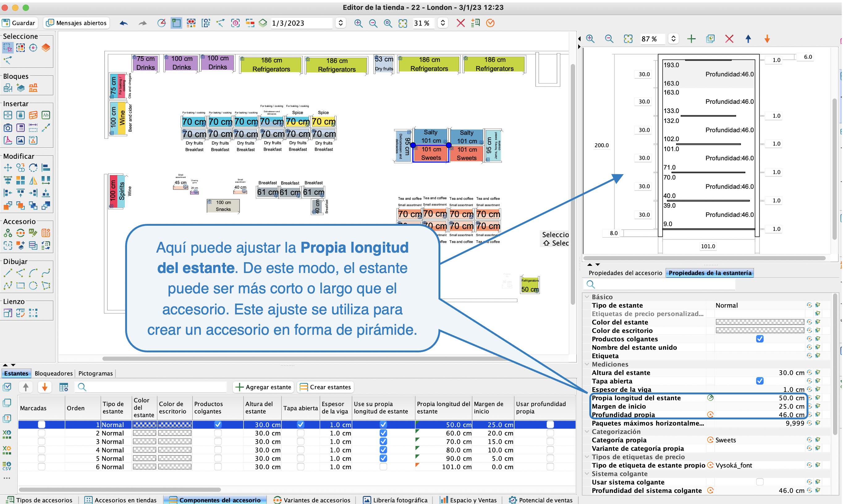Click zoom in icon in accessory preview panel
Viewport: 843px width, 504px height.
(591, 39)
